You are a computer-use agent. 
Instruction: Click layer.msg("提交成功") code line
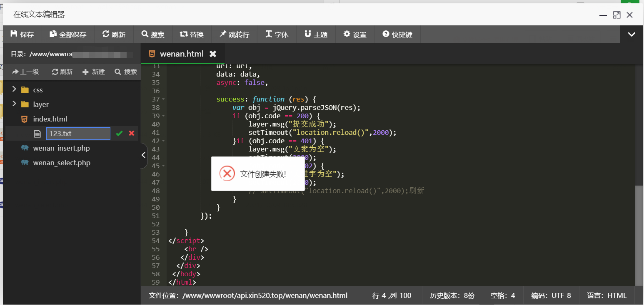point(292,124)
